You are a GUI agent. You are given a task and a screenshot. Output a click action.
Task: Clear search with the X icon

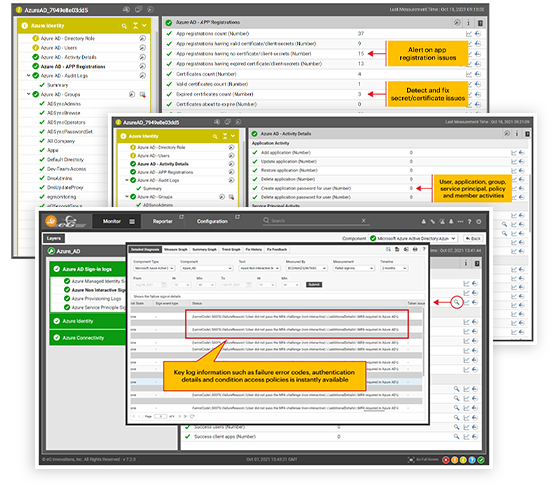click(364, 221)
